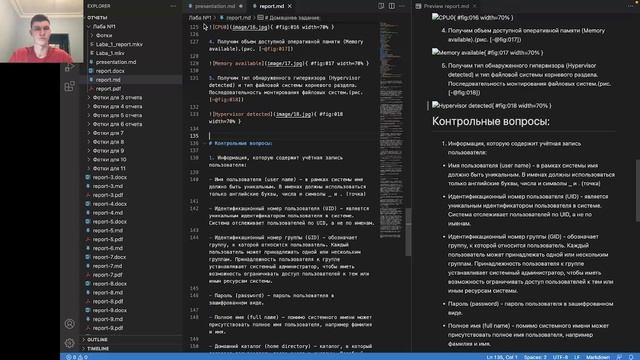Image resolution: width=640 pixels, height=360 pixels.
Task: Open the editor's More Actions ellipsis
Action: [x=402, y=6]
